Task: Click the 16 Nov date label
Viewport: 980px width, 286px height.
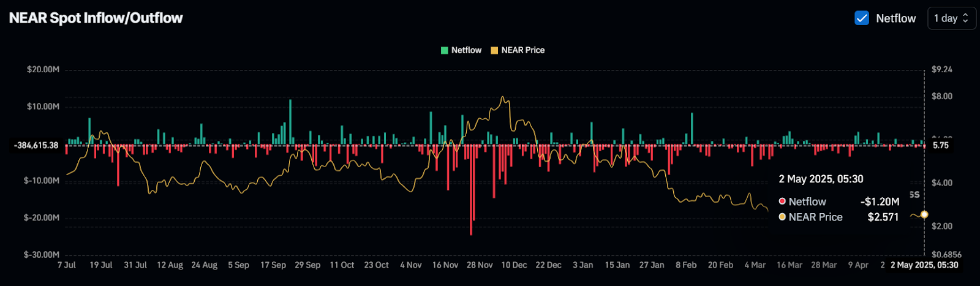Action: [445, 265]
